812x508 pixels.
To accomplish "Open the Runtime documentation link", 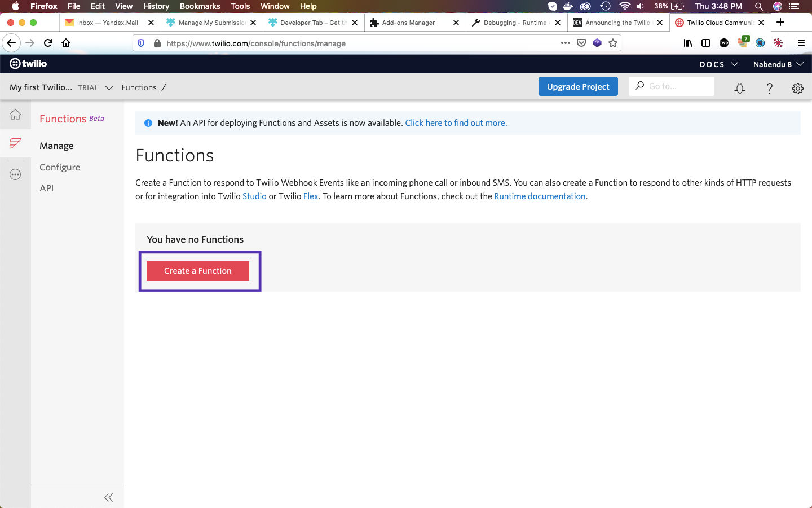I will (540, 196).
